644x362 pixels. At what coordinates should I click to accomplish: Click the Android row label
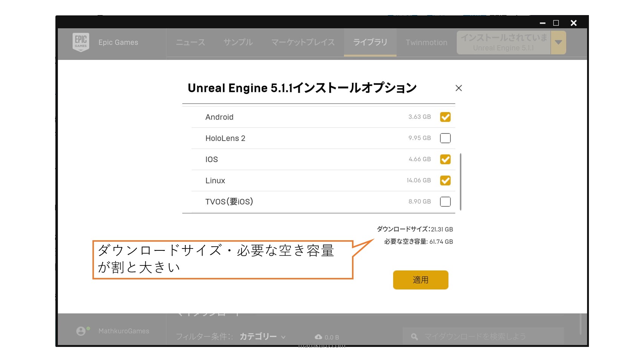219,117
